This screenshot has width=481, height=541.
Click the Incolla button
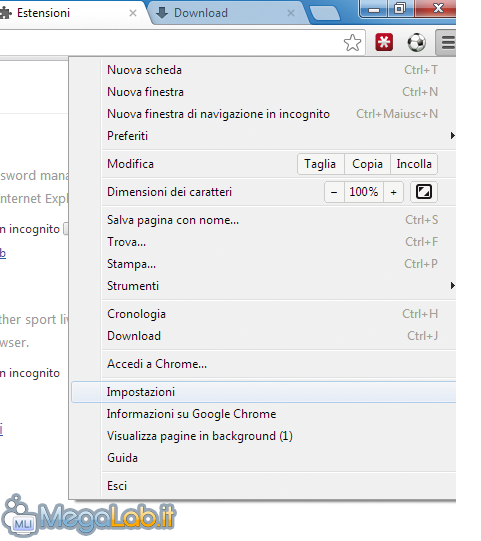[x=414, y=164]
